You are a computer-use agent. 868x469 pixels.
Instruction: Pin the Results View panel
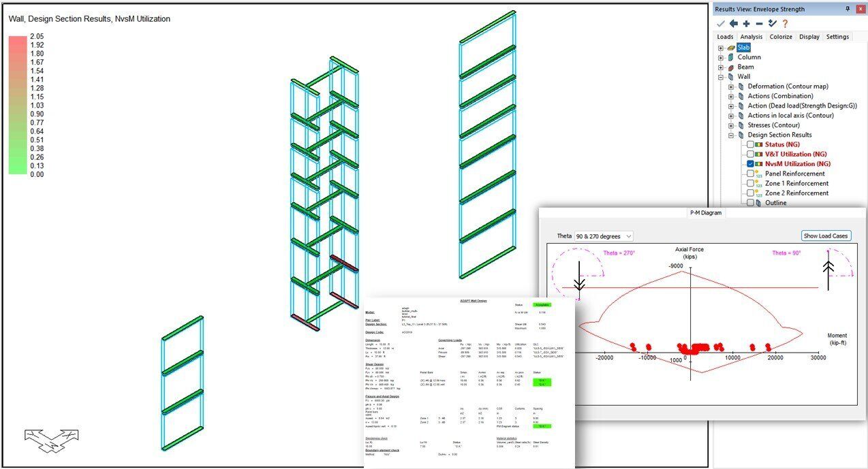[849, 10]
